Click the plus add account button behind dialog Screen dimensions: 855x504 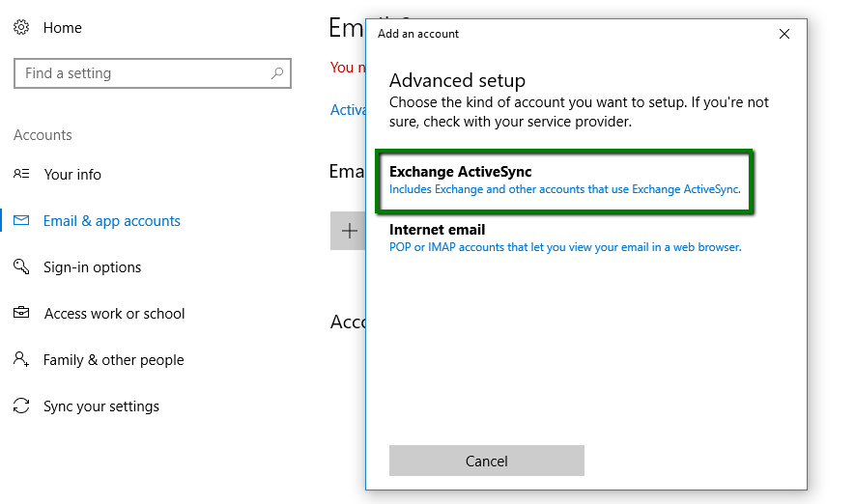click(349, 231)
